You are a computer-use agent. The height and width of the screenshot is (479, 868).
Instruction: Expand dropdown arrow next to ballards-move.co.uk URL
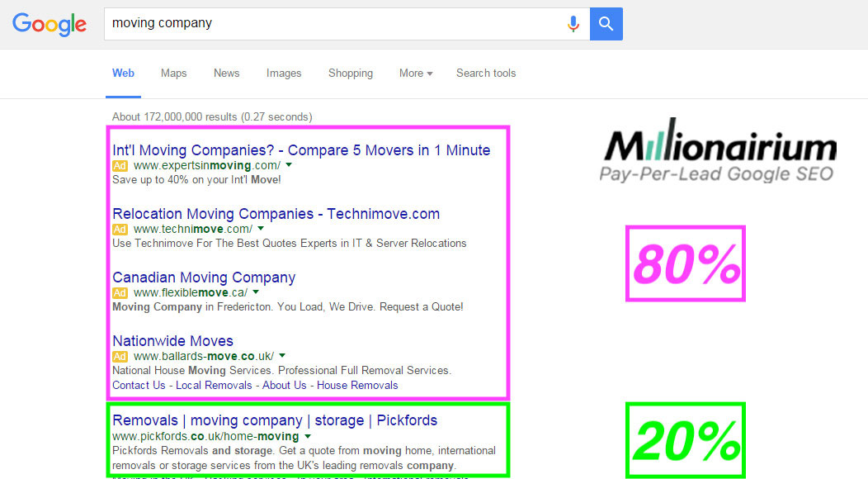coord(282,356)
